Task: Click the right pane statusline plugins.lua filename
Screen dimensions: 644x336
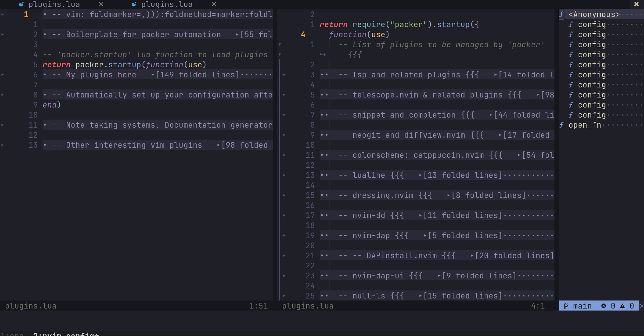Action: (x=308, y=306)
